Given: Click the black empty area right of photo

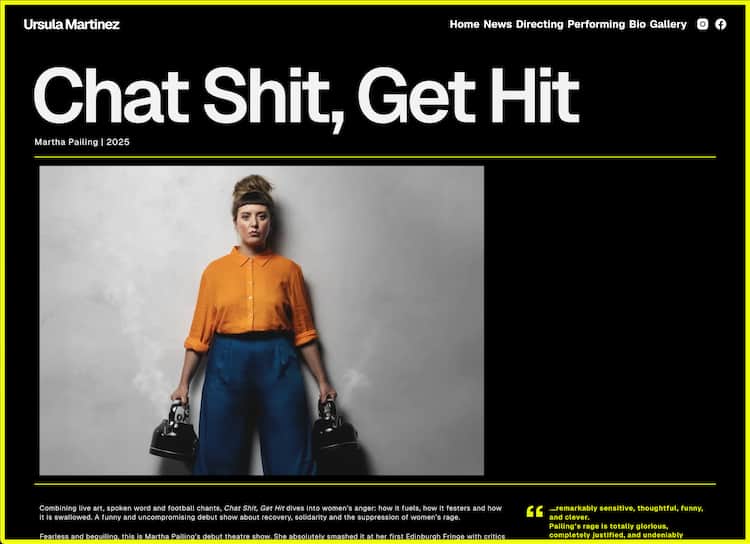Looking at the screenshot, I should coord(600,320).
